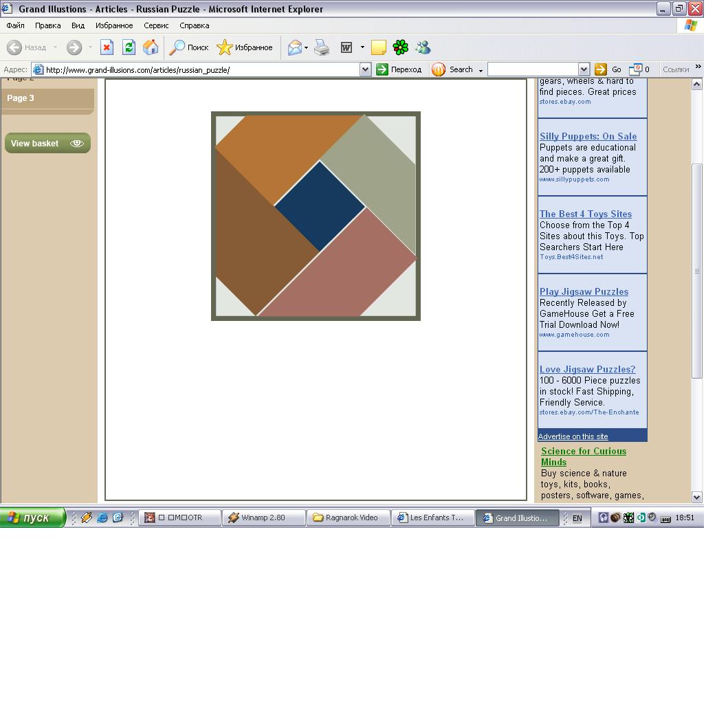Print the page with printer icon
728x701 pixels.
(x=322, y=47)
